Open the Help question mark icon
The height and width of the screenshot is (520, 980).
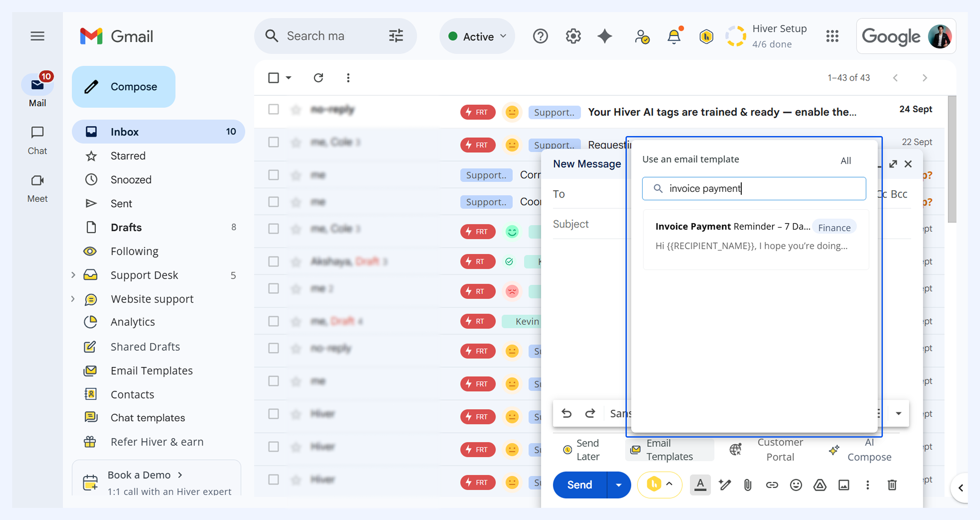coord(540,36)
